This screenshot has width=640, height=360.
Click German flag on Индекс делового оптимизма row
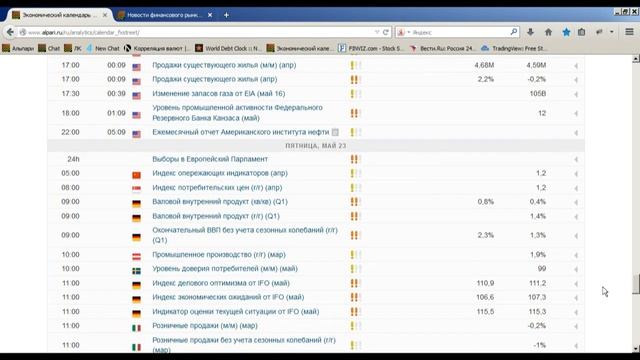(x=136, y=285)
